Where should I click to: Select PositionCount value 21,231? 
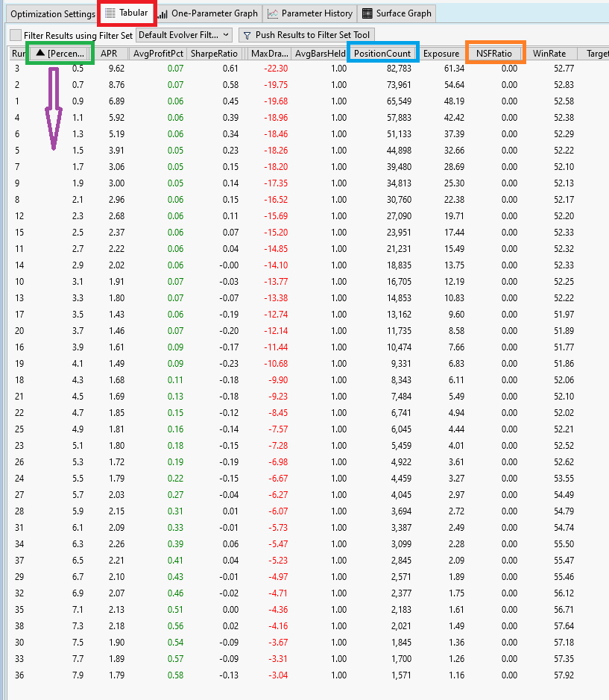[x=399, y=249]
